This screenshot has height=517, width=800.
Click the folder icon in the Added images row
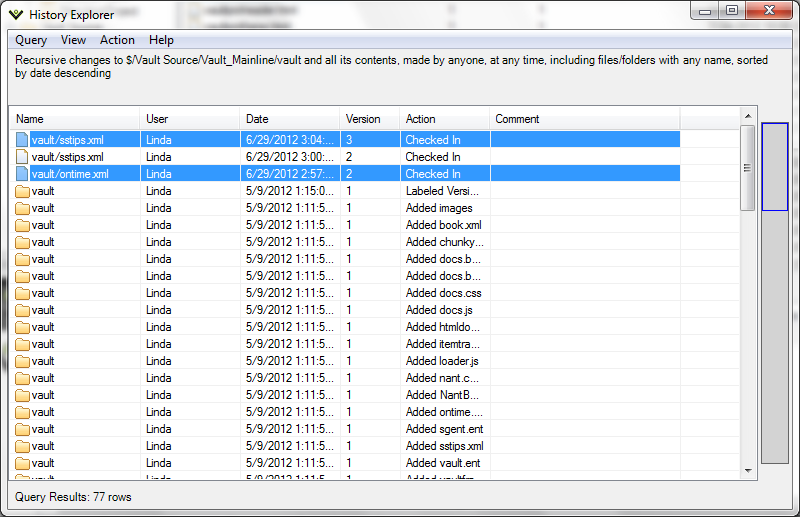coord(22,208)
